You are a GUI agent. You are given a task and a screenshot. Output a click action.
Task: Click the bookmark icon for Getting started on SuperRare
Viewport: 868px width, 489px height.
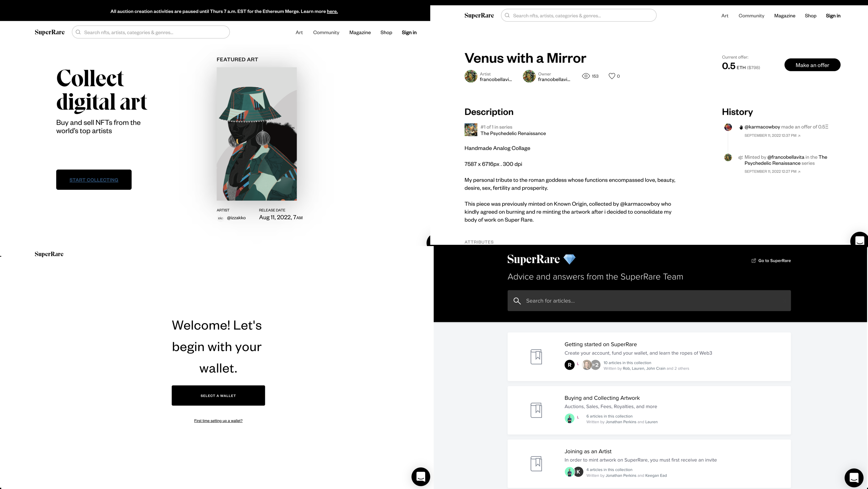tap(536, 357)
